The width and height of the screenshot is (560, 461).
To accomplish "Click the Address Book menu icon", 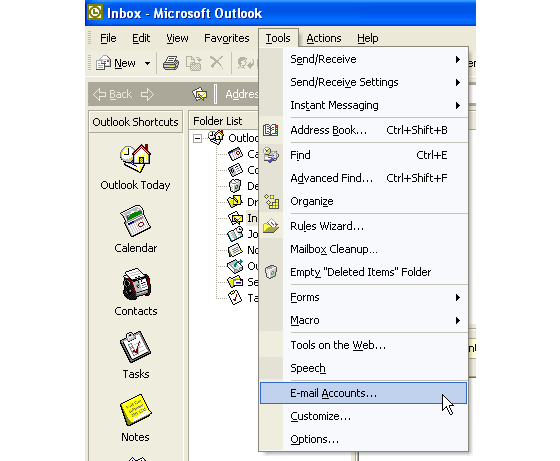I will pyautogui.click(x=271, y=130).
